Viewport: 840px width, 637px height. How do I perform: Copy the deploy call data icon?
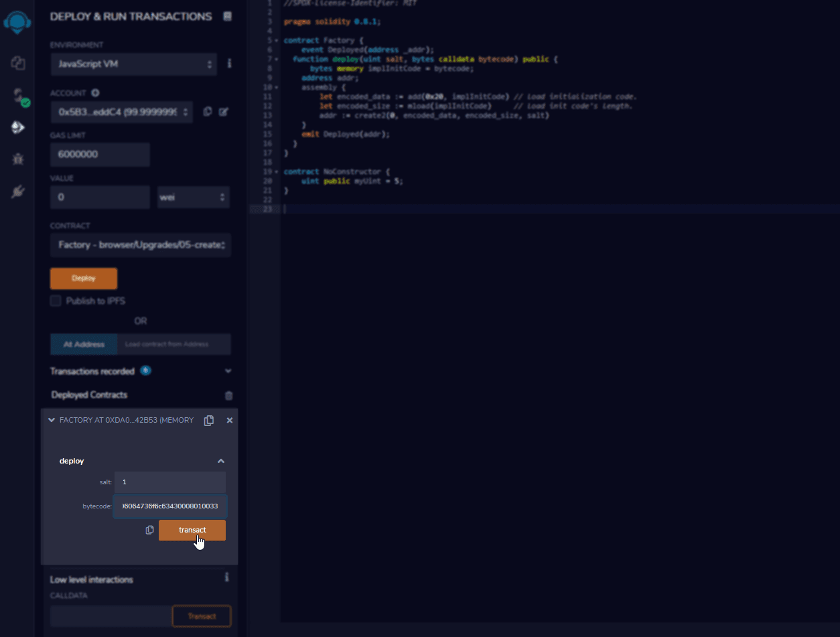click(150, 530)
